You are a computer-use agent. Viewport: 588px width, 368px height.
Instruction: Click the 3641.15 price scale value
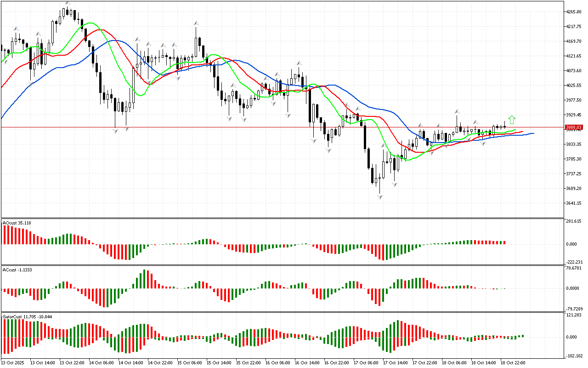point(574,203)
